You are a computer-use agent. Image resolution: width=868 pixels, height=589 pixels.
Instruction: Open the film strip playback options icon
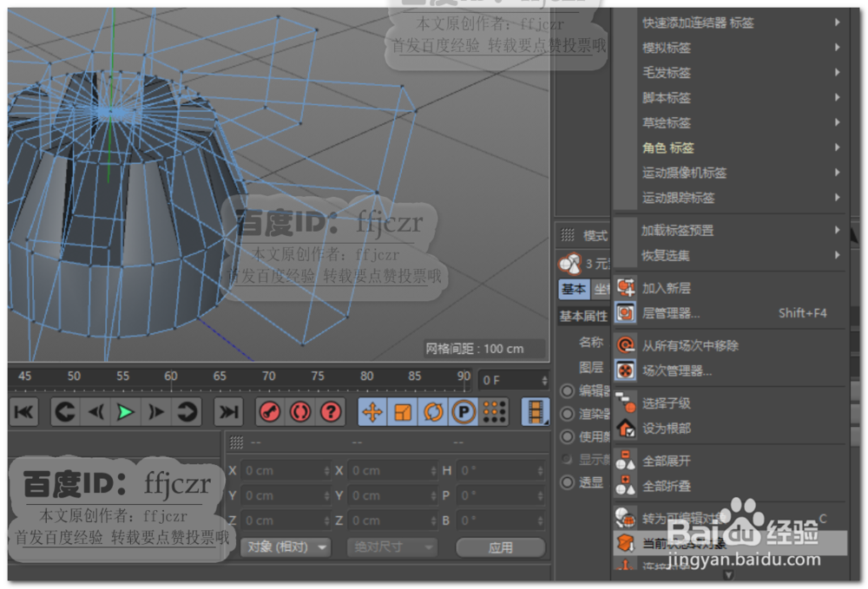tap(536, 412)
